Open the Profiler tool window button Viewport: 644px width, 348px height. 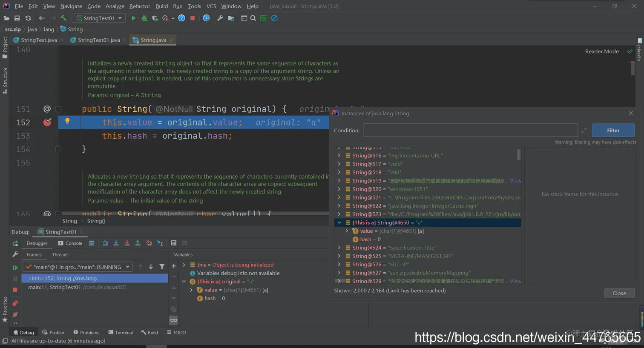(x=53, y=333)
